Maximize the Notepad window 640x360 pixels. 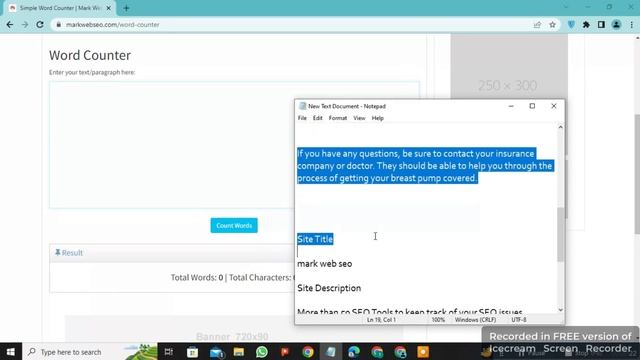pyautogui.click(x=532, y=106)
